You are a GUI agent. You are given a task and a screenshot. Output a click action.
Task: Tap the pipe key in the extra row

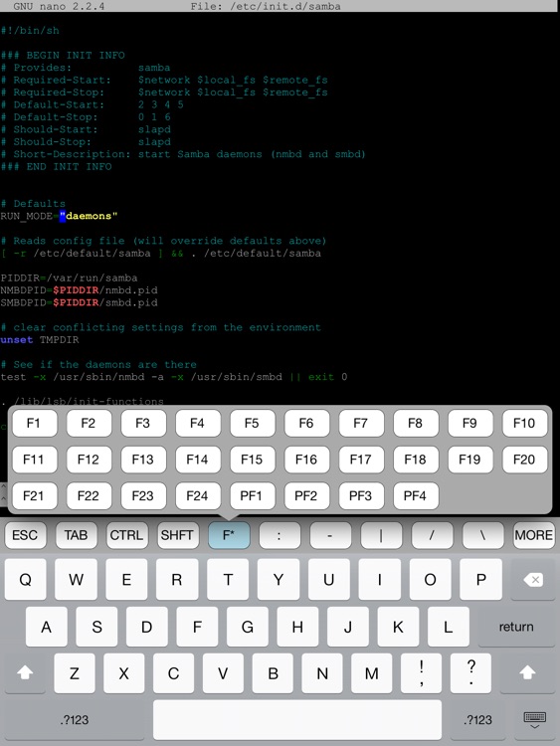(381, 535)
